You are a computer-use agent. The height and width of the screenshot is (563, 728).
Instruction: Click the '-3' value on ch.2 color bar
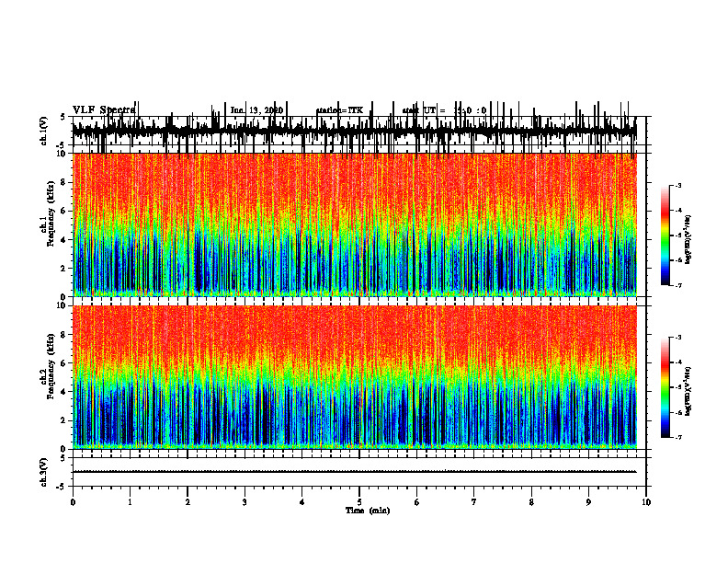pyautogui.click(x=678, y=338)
